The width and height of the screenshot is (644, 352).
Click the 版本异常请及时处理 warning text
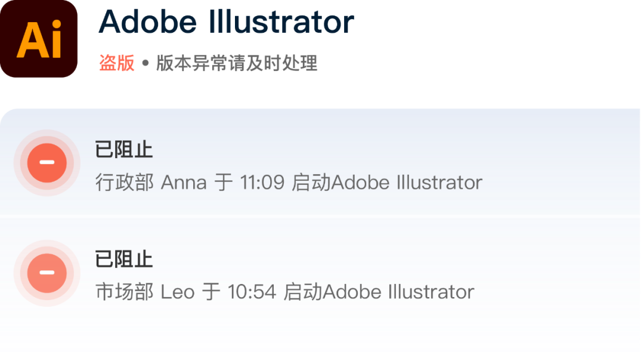(x=237, y=63)
